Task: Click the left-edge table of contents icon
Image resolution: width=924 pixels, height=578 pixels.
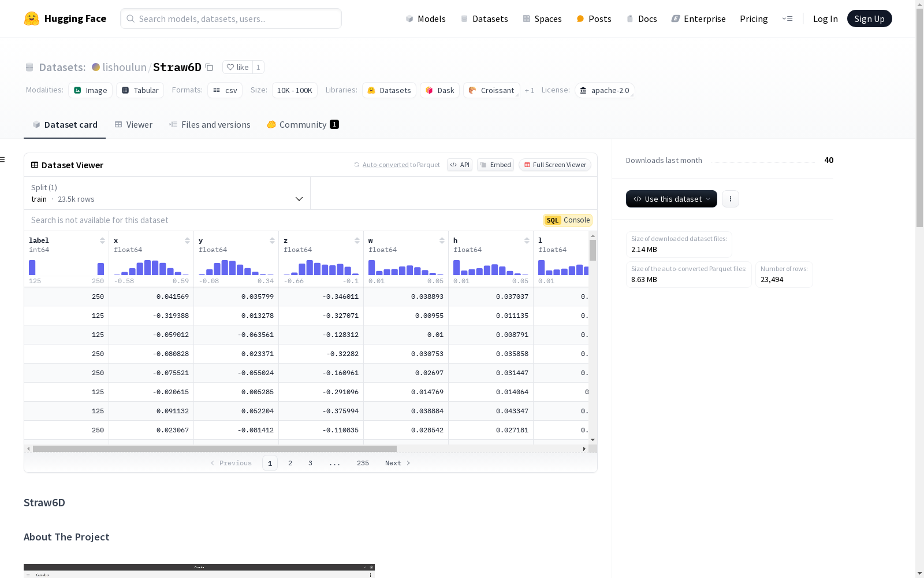Action: pyautogui.click(x=3, y=160)
